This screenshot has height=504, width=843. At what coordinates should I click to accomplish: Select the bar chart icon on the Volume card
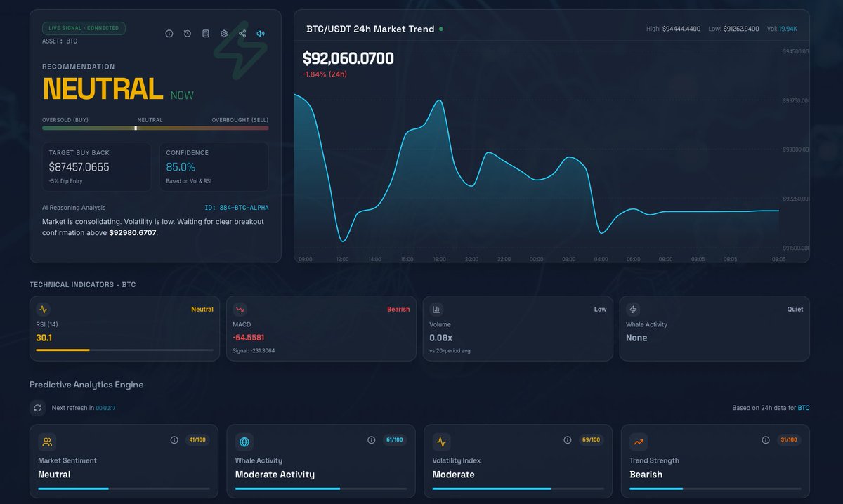[436, 309]
